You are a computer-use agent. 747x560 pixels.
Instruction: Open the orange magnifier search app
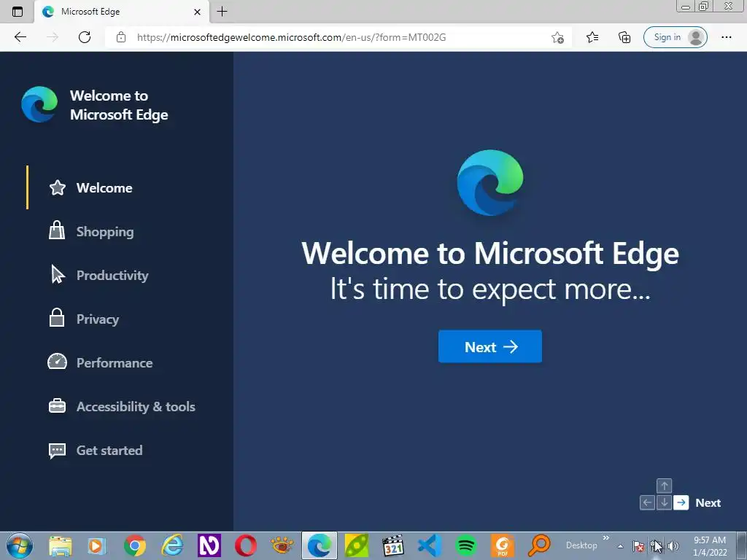(x=539, y=545)
